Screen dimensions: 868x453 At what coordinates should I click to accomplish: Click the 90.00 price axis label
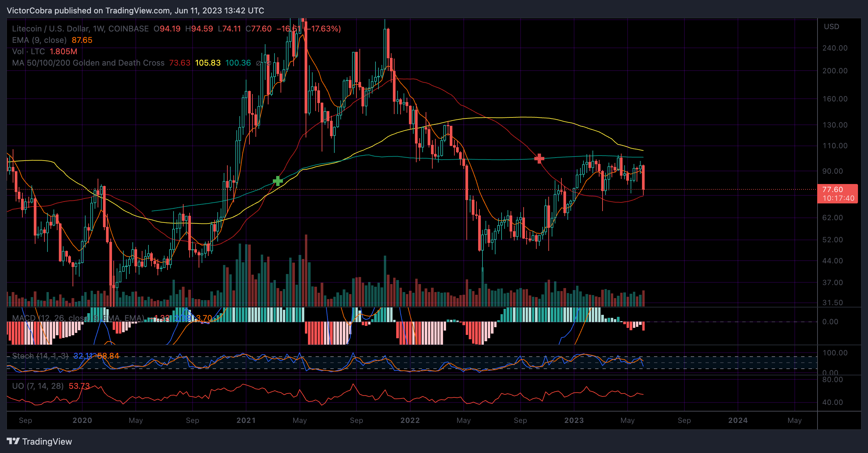(832, 171)
